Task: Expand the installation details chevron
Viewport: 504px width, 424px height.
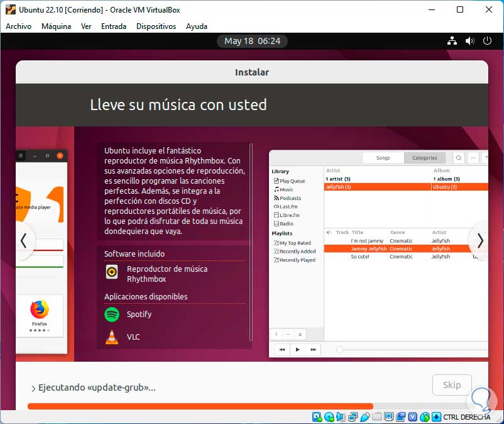Action: (x=33, y=389)
